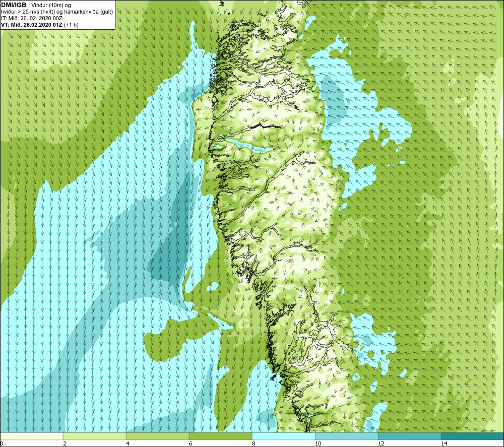Screen dimensions: 504x447
Task: Click the legend tick label '2'
Action: point(65,444)
